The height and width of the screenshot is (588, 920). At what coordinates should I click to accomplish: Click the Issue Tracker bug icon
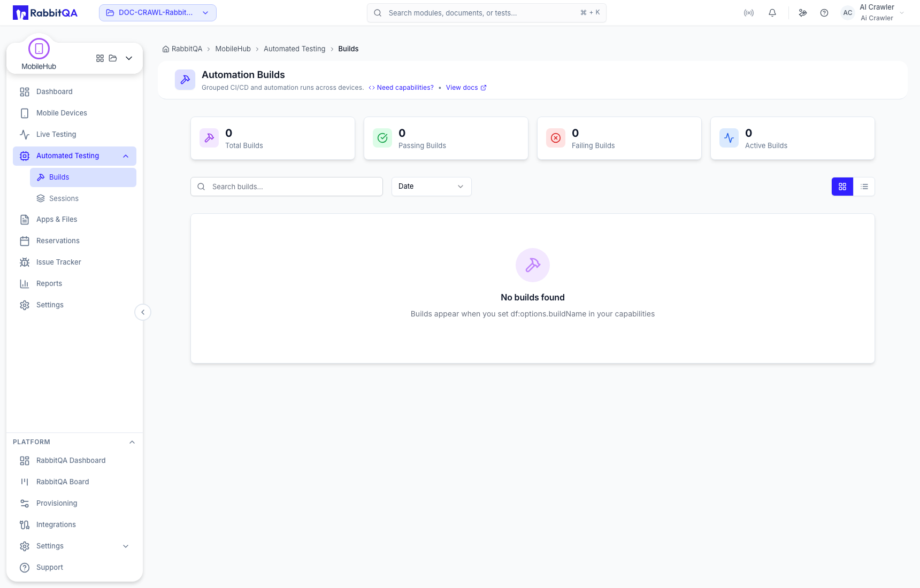point(25,262)
